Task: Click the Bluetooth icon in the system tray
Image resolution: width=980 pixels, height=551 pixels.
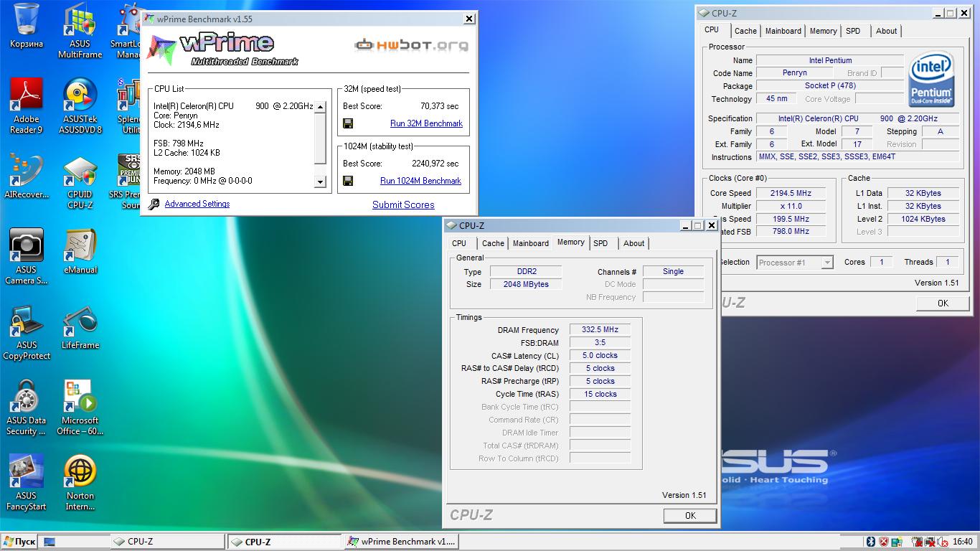Action: tap(871, 542)
